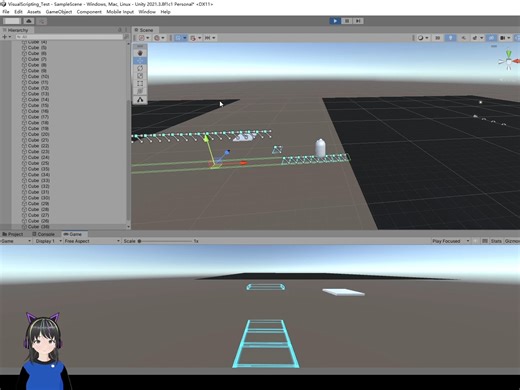Open Game view mode dropdown

coord(17,241)
